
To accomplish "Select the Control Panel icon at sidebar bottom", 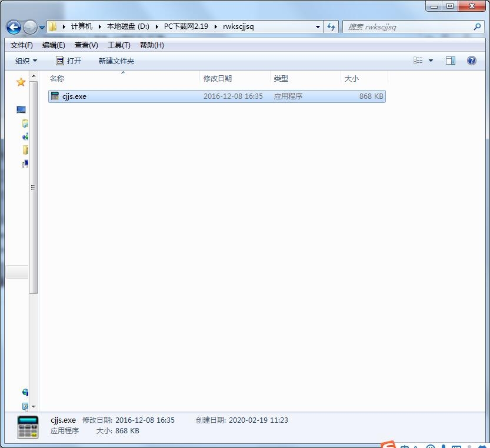I will (x=25, y=406).
